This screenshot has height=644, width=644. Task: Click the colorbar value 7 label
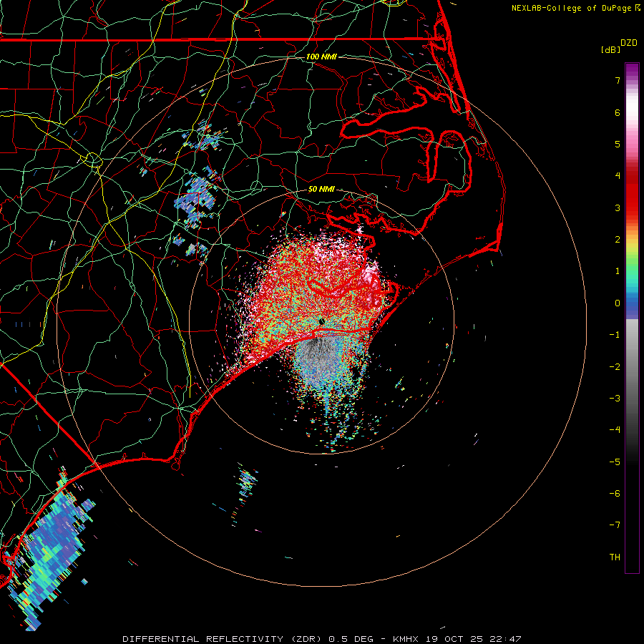click(x=618, y=80)
